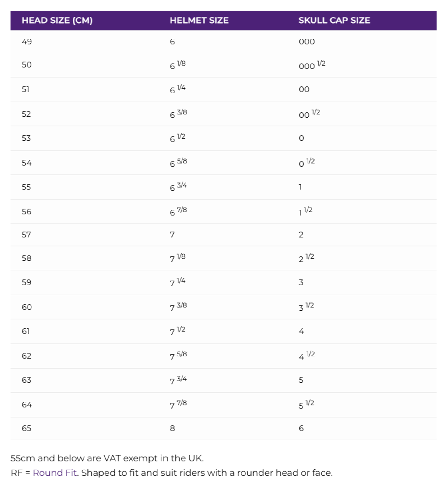This screenshot has width=448, height=491.
Task: Click head size 60 cell
Action: 27,307
